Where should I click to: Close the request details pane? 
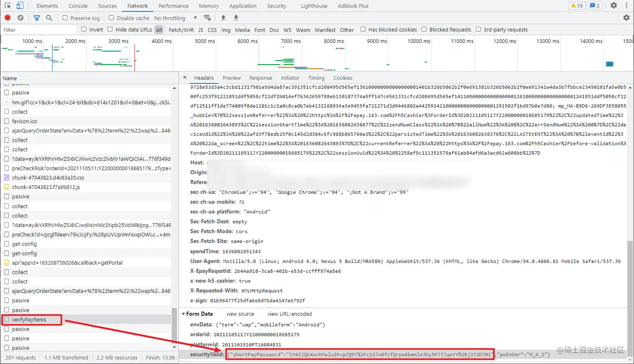click(x=185, y=78)
